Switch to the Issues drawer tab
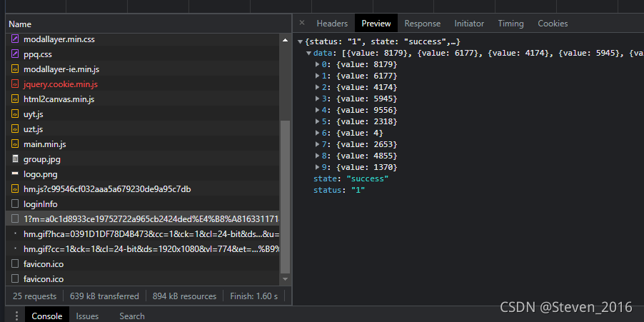The image size is (644, 322). tap(87, 316)
